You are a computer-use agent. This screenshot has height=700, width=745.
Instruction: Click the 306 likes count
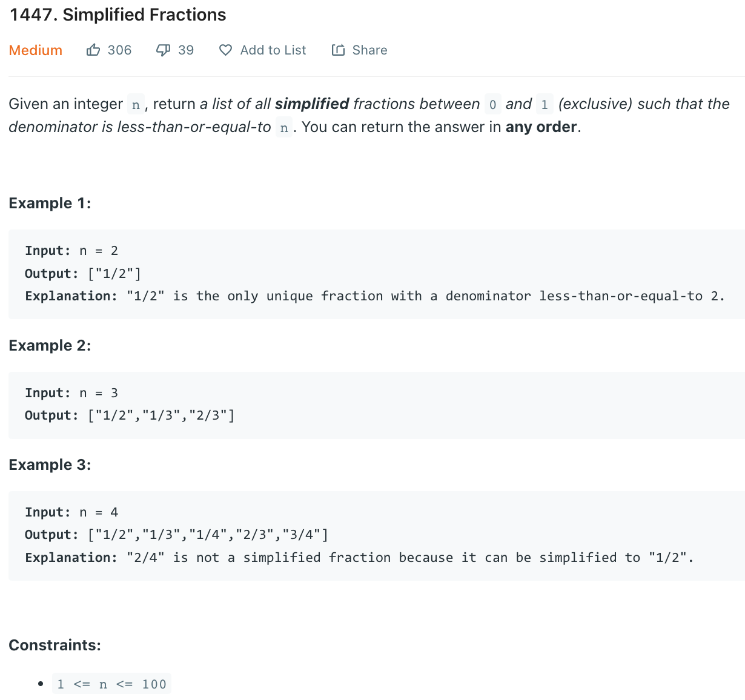coord(119,50)
